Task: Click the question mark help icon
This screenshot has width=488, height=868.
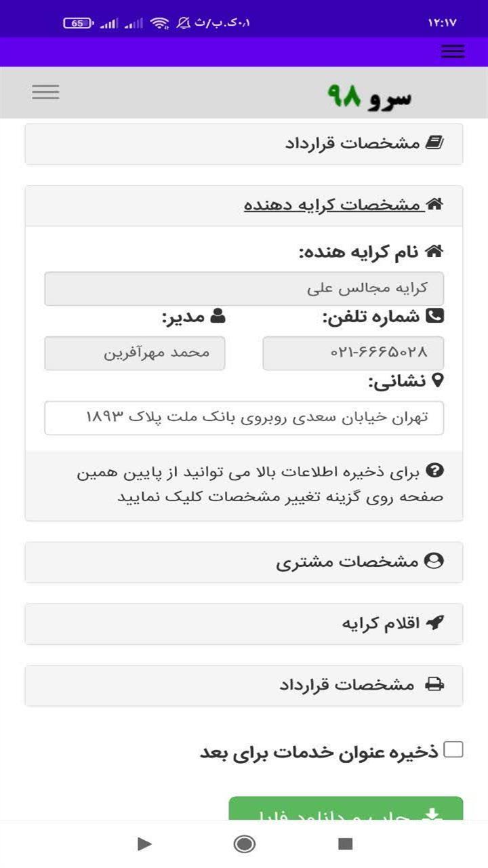Action: click(x=436, y=470)
